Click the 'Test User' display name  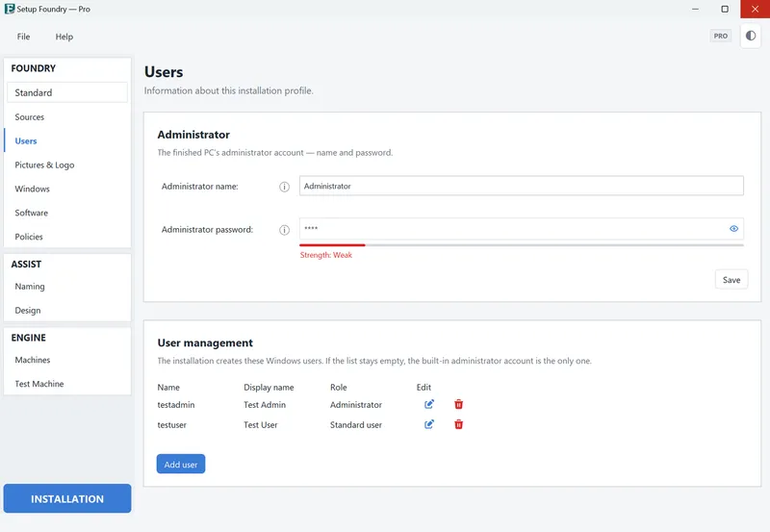click(x=260, y=425)
